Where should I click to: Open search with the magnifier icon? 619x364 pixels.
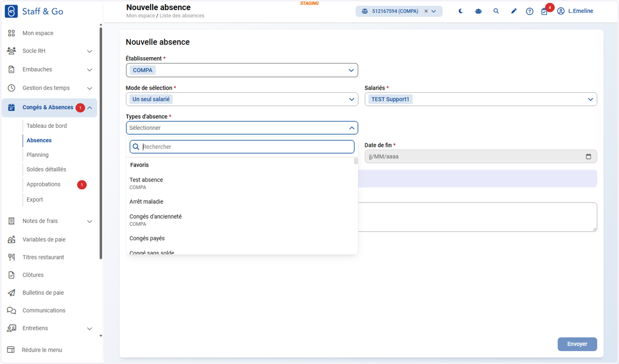pos(496,11)
